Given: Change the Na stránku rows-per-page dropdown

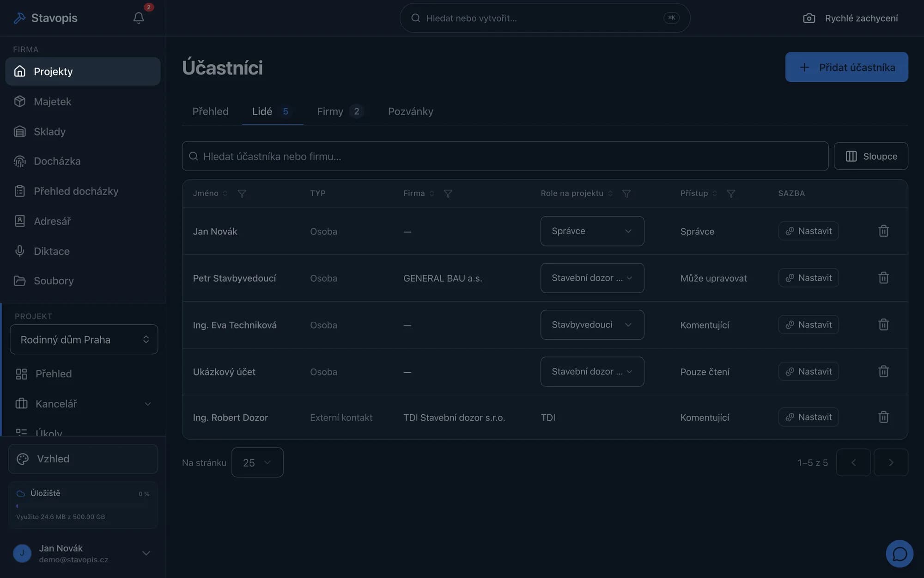Looking at the screenshot, I should click(x=257, y=462).
